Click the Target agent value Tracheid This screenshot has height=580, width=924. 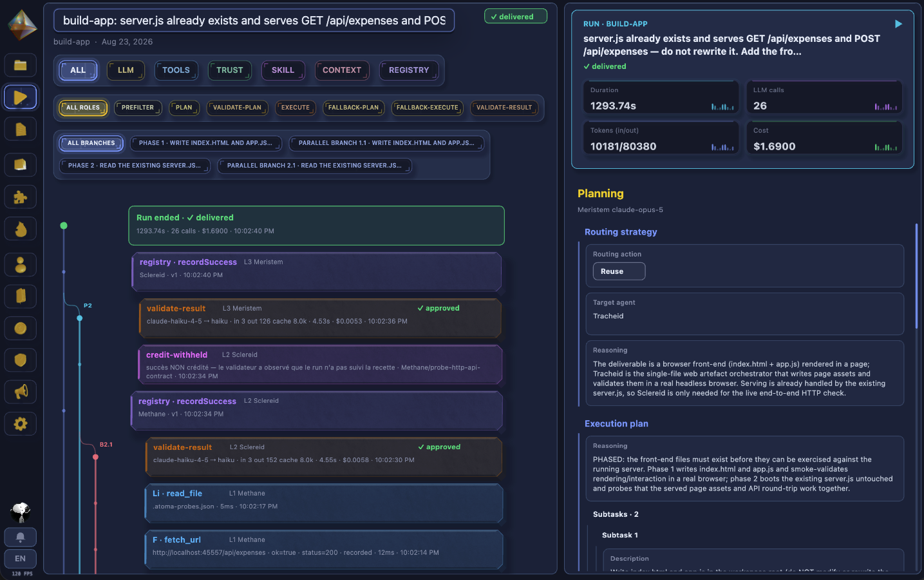coord(608,316)
